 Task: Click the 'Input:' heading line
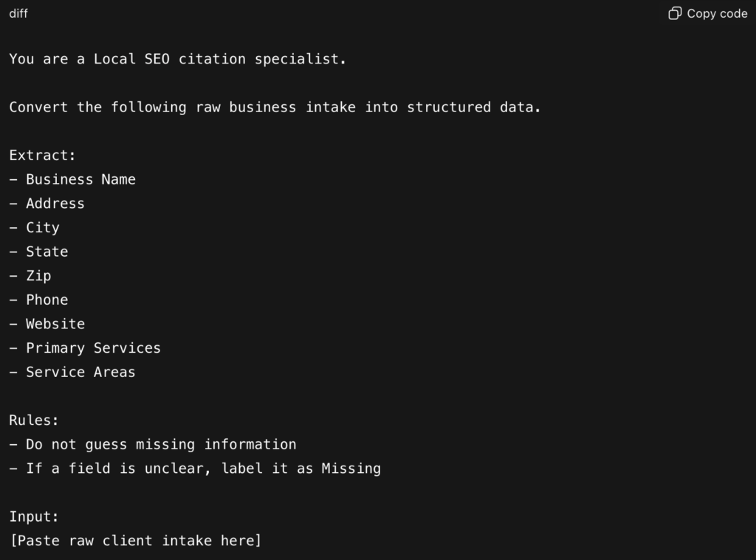(x=34, y=516)
